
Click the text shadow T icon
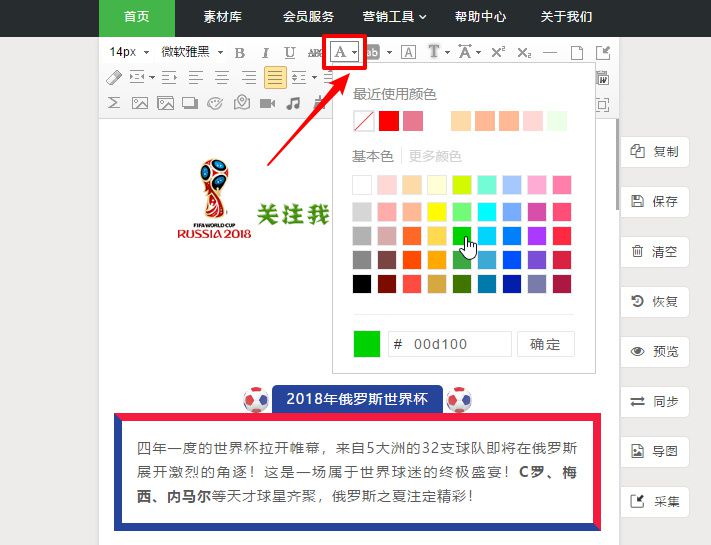[x=433, y=52]
